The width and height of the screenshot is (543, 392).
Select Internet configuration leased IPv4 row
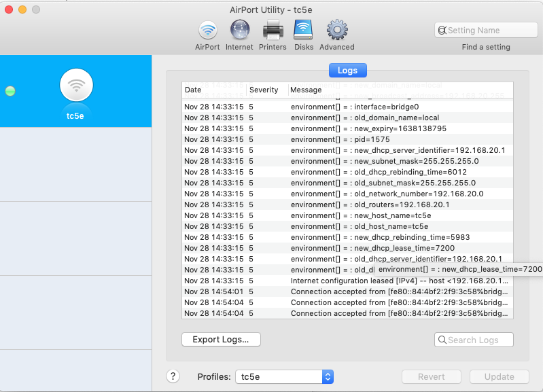coord(347,281)
